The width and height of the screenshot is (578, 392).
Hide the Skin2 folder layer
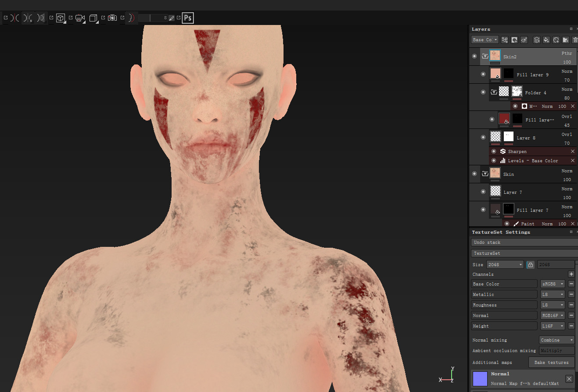[474, 57]
